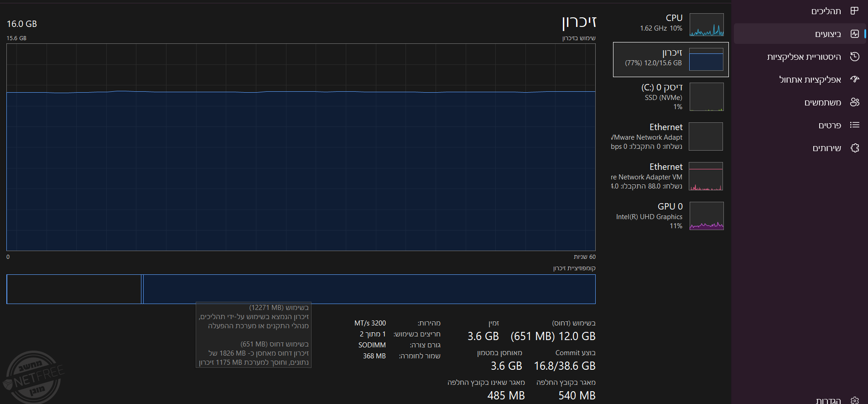
Task: Click the CPU mini graph thumbnail
Action: point(706,25)
